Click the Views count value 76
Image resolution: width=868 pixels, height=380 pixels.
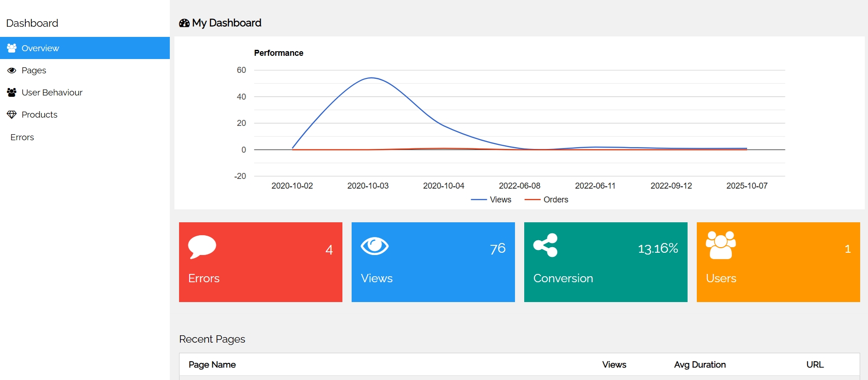click(x=498, y=249)
